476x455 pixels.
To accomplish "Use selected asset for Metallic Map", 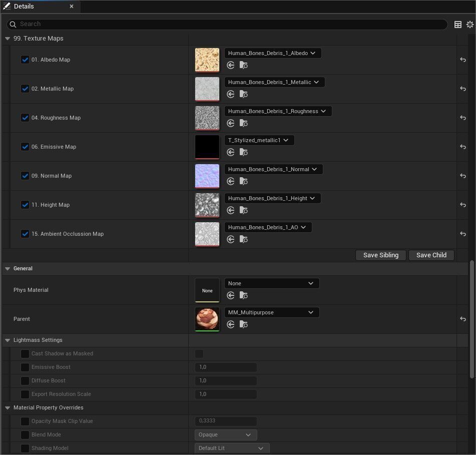I will (x=231, y=94).
